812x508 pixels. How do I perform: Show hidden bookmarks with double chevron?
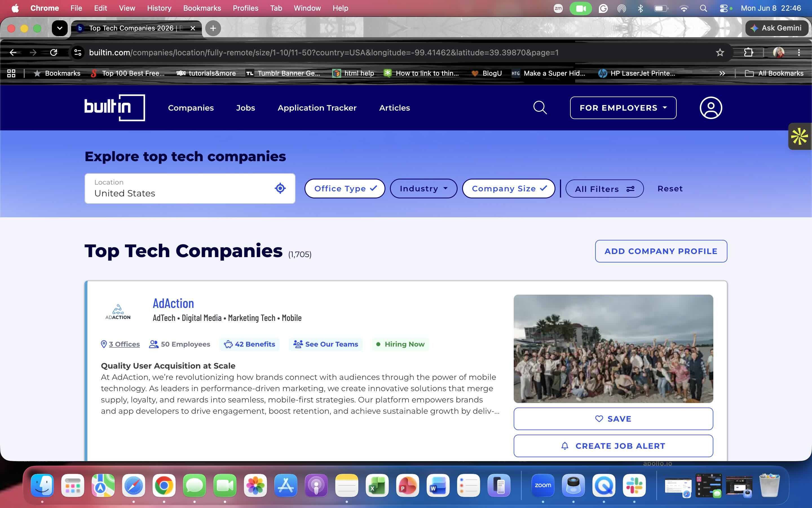722,73
